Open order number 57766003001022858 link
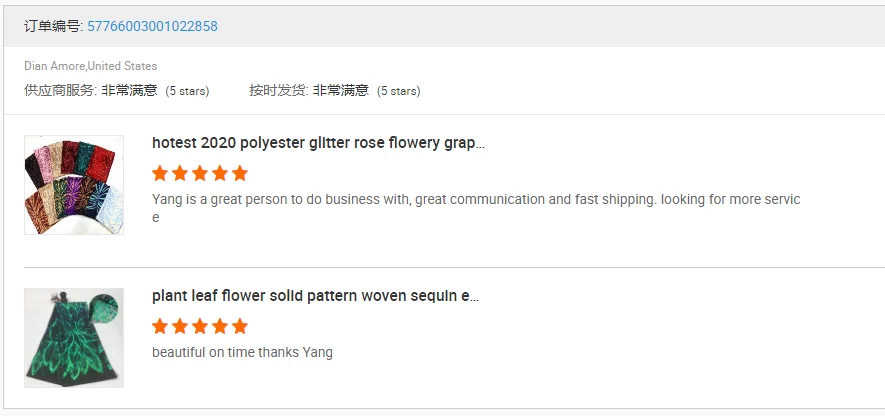The width and height of the screenshot is (885, 416). (152, 26)
